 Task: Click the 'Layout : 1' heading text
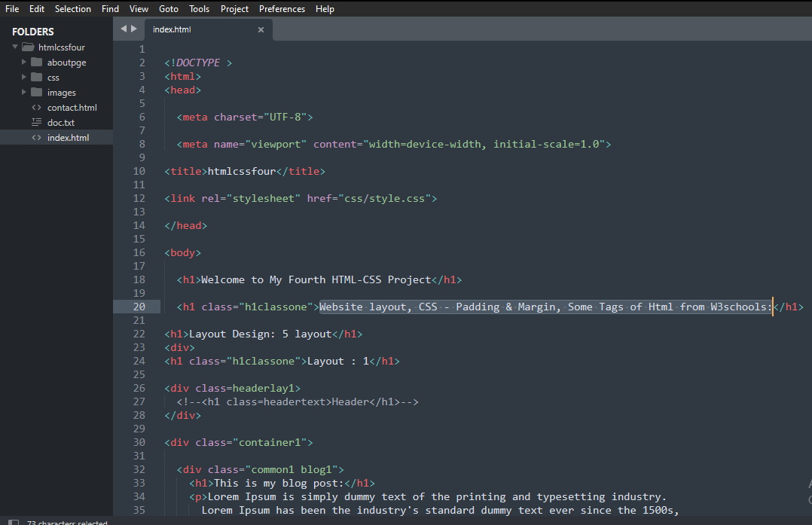click(x=338, y=361)
